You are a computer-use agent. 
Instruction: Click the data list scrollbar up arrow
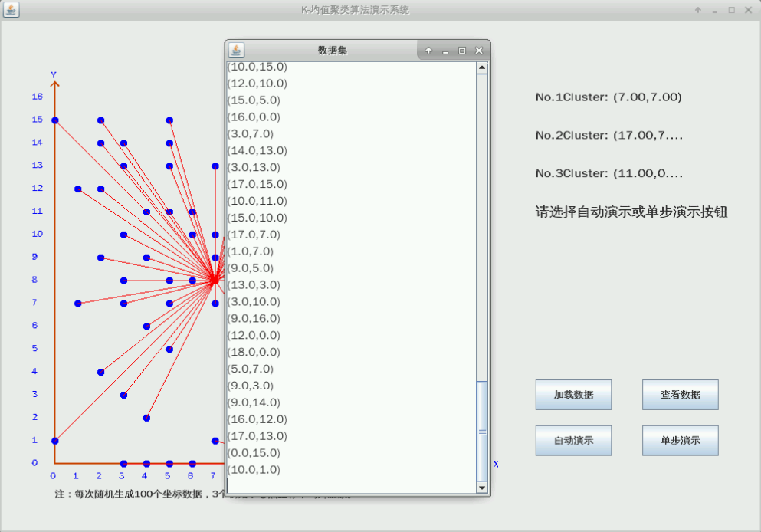pos(482,67)
